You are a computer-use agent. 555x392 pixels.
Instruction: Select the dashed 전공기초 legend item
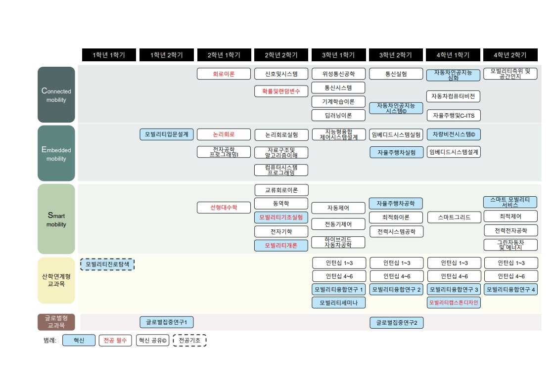[189, 341]
